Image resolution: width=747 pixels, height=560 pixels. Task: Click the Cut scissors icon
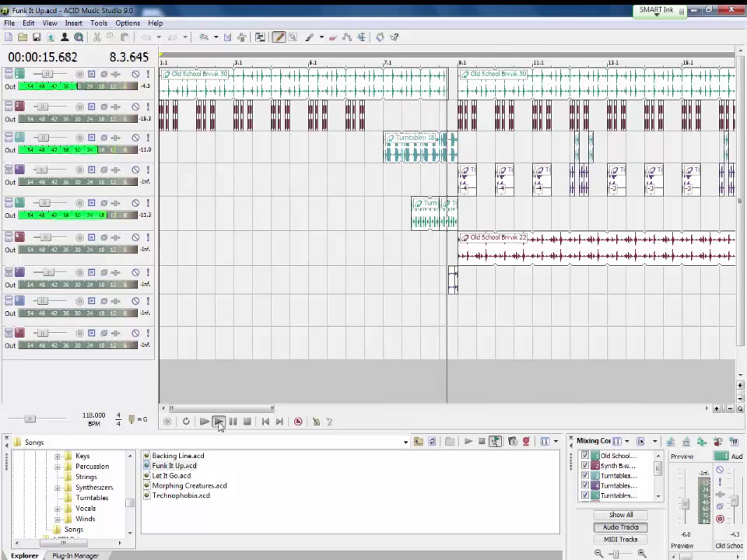(97, 37)
